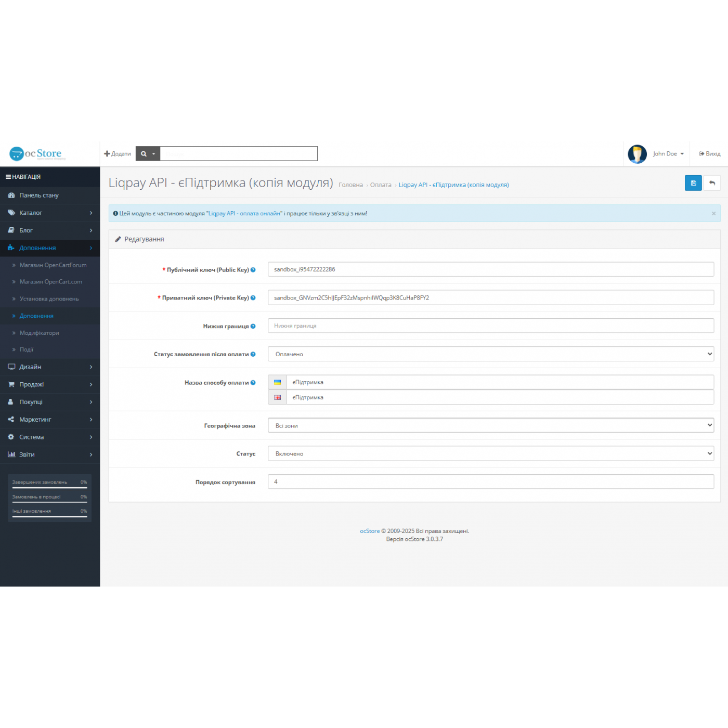Open the Geographic zone dropdown
The width and height of the screenshot is (728, 728).
tap(490, 425)
